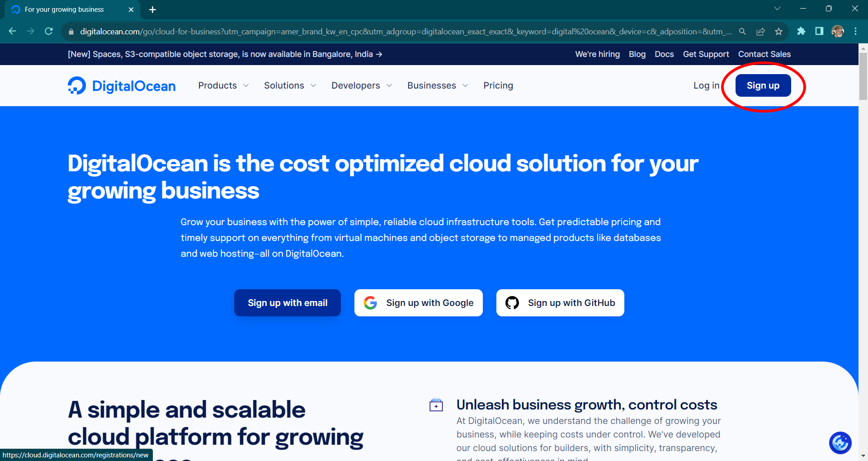Image resolution: width=868 pixels, height=461 pixels.
Task: Select the 'For your growing business' tab
Action: pyautogui.click(x=72, y=9)
